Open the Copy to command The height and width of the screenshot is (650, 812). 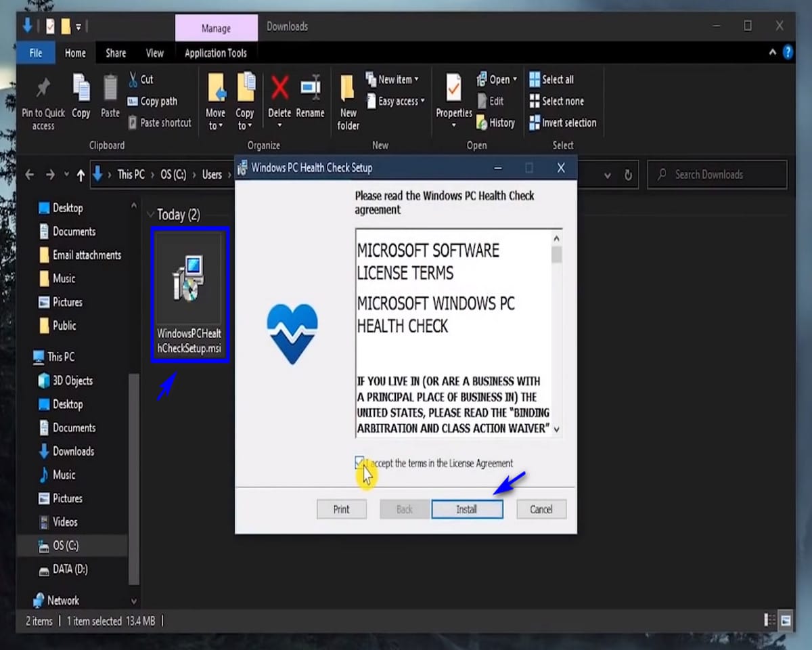[x=245, y=102]
